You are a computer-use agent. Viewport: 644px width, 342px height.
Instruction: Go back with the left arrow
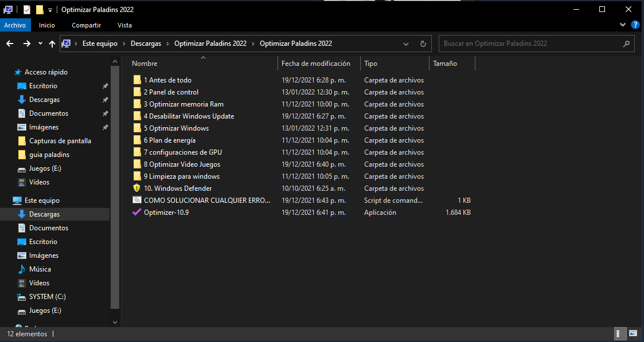pos(10,44)
